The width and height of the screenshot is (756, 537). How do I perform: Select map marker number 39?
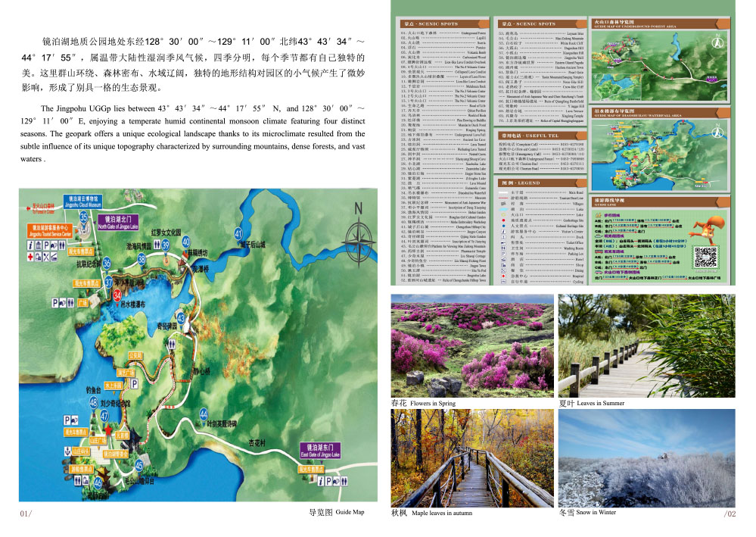point(166,245)
